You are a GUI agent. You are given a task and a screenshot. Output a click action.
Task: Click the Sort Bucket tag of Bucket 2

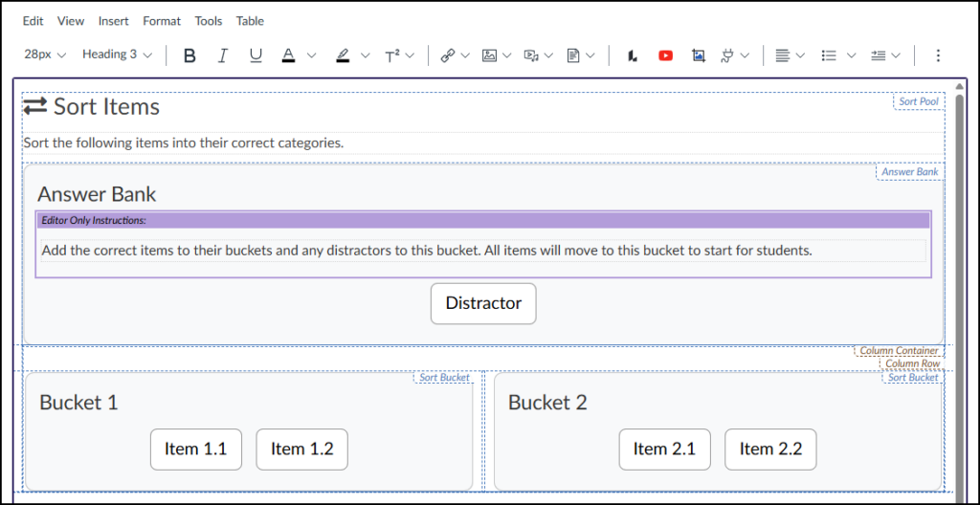(913, 378)
